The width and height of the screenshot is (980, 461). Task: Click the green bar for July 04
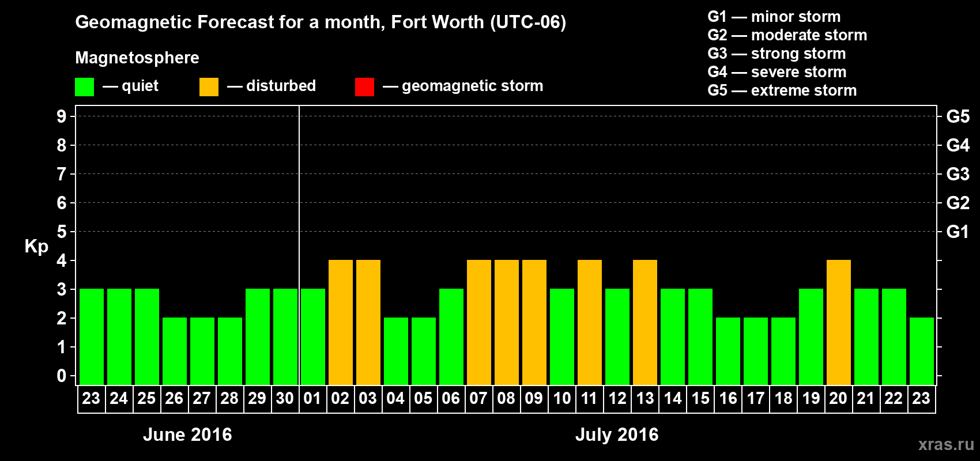396,351
